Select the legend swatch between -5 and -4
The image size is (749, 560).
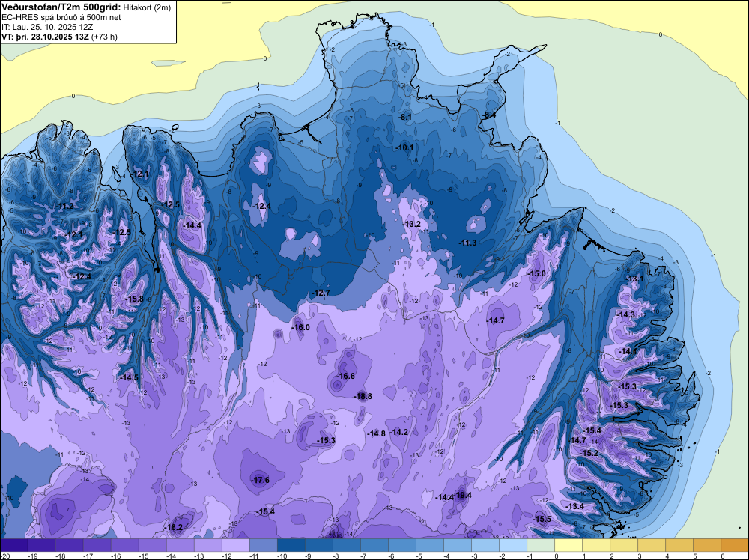click(430, 544)
